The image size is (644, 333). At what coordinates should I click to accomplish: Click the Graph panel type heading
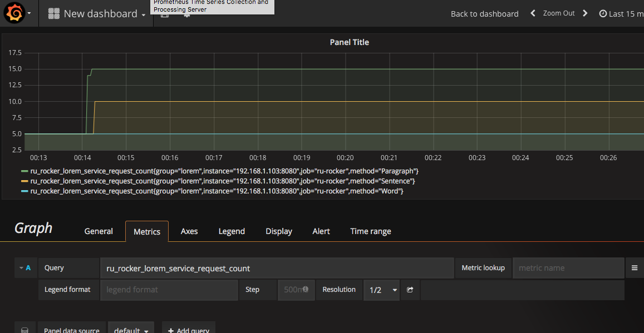33,228
